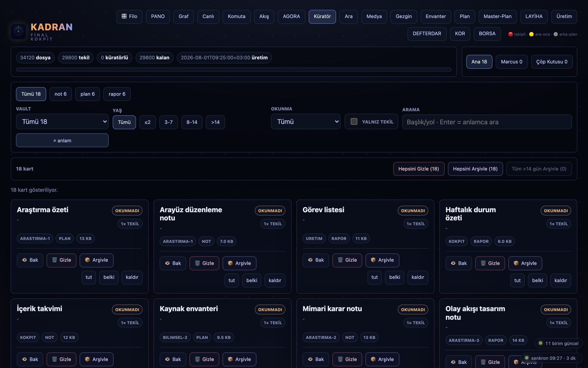588x368 pixels.
Task: Click the curation progress bar
Action: click(x=234, y=70)
